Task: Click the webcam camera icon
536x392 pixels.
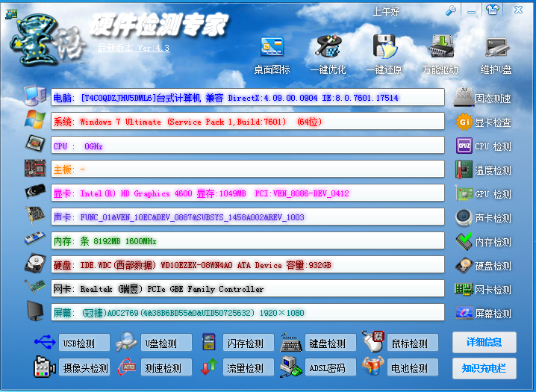Action: pyautogui.click(x=45, y=367)
